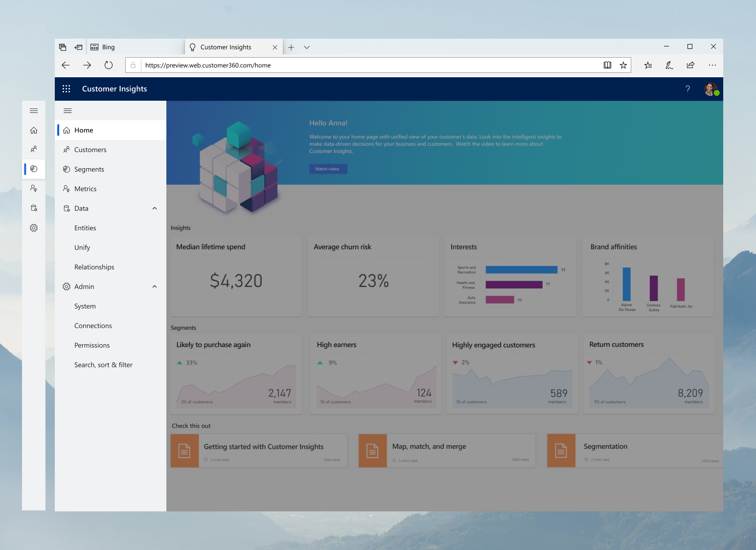The image size is (756, 550).
Task: Open System under Admin
Action: 111,306
